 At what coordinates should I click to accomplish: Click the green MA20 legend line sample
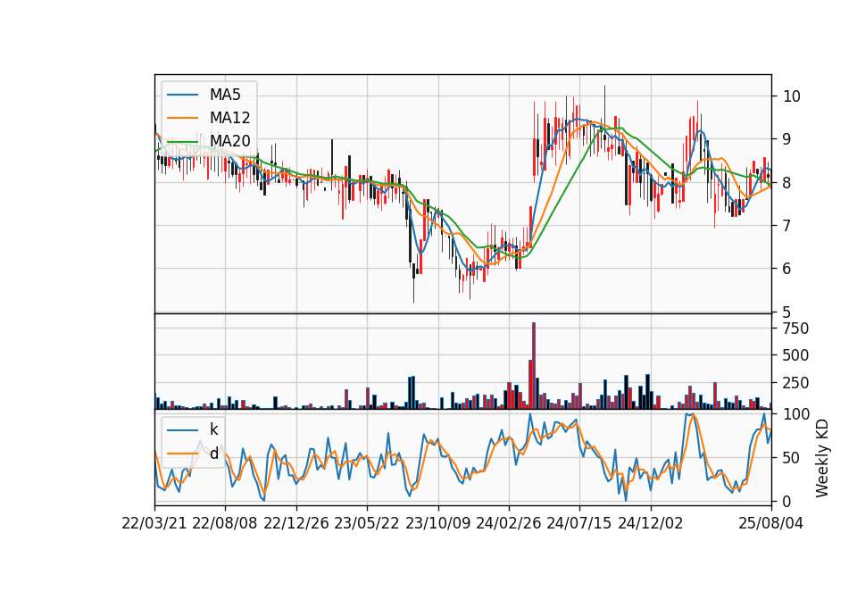[182, 141]
